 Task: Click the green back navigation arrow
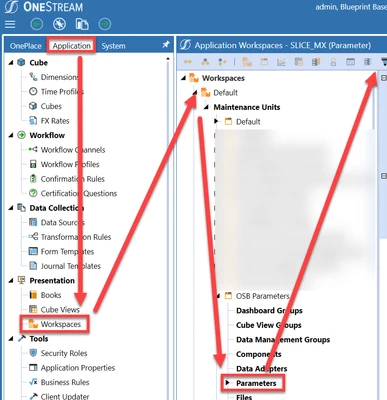(x=37, y=24)
